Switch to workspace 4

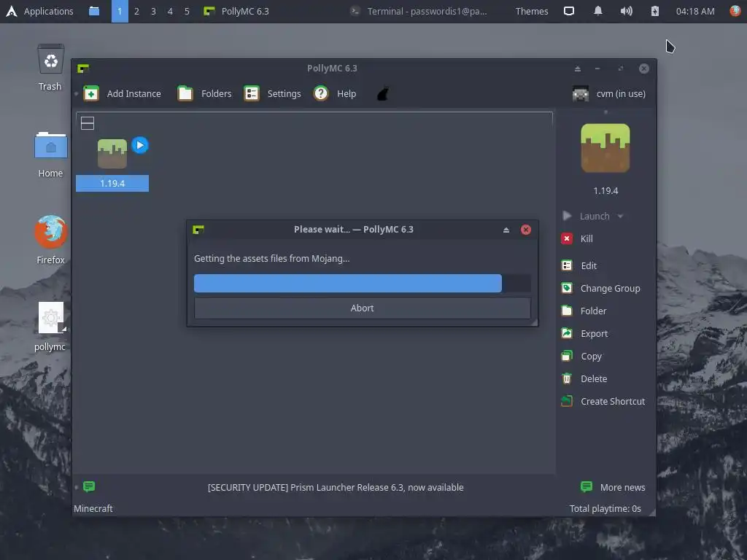[x=170, y=11]
